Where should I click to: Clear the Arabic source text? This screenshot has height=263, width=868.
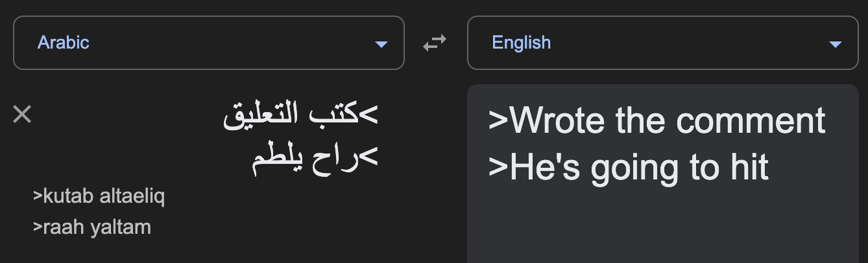click(22, 115)
